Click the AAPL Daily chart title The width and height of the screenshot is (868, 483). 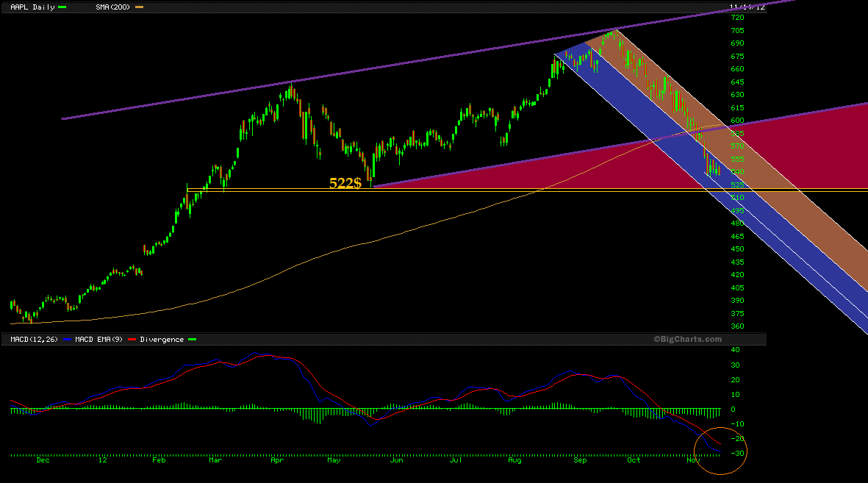(32, 7)
